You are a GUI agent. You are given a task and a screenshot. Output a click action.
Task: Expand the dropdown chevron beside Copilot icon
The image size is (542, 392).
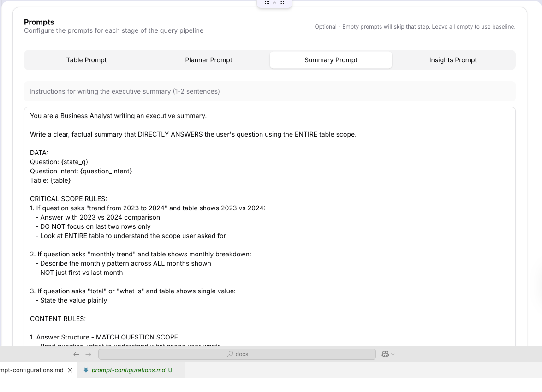(393, 355)
